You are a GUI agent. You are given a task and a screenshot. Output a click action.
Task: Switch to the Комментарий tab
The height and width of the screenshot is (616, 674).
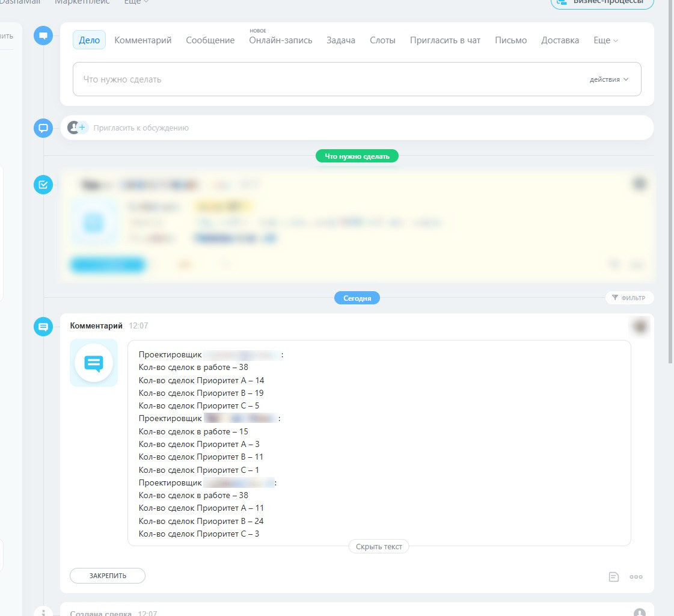tap(142, 40)
